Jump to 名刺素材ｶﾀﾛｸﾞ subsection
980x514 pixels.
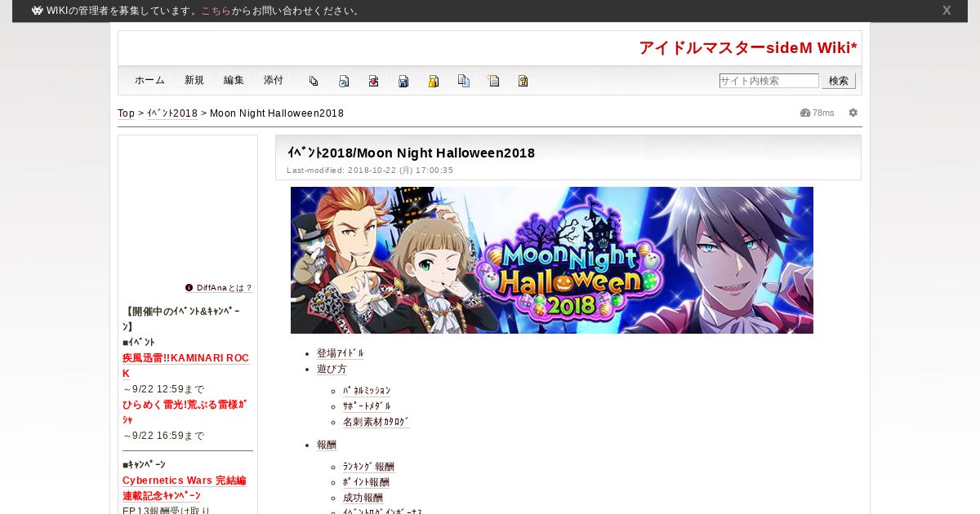pos(376,422)
